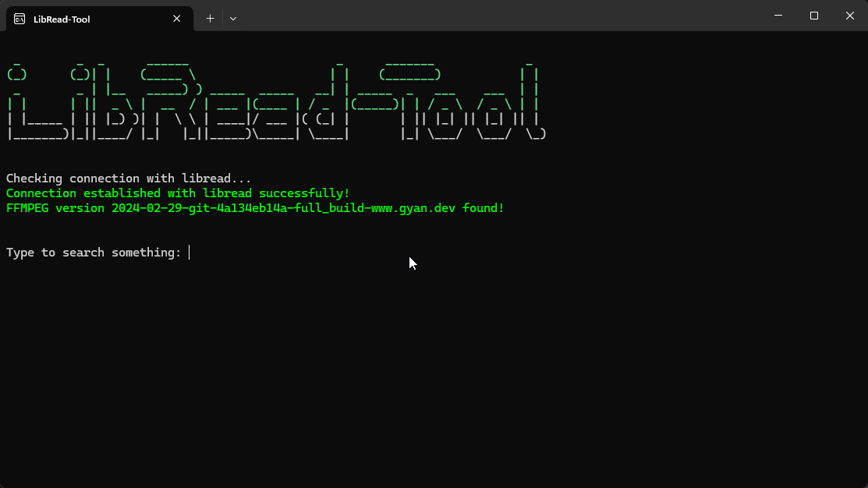Close the LibRead-Tool tab with its X
Image resolution: width=868 pixels, height=488 pixels.
(x=176, y=18)
